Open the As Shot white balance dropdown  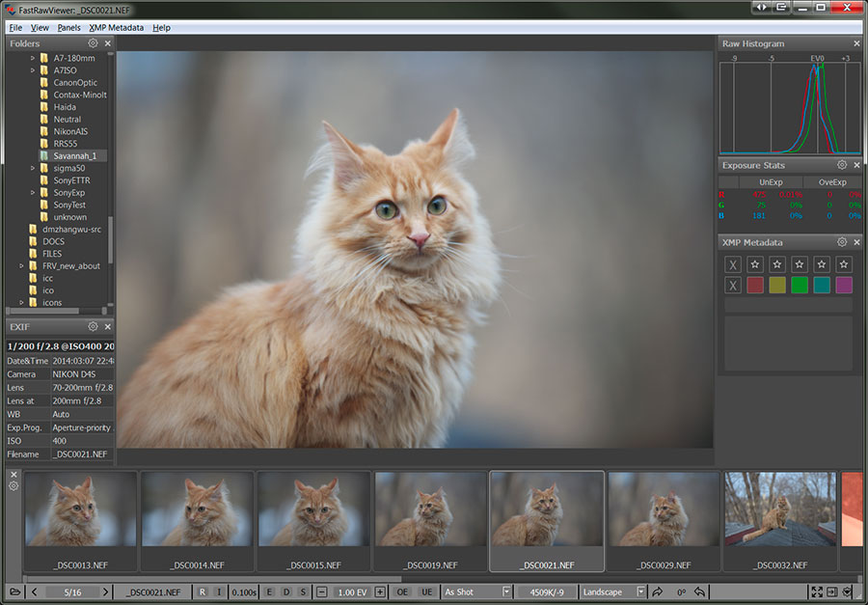[477, 591]
